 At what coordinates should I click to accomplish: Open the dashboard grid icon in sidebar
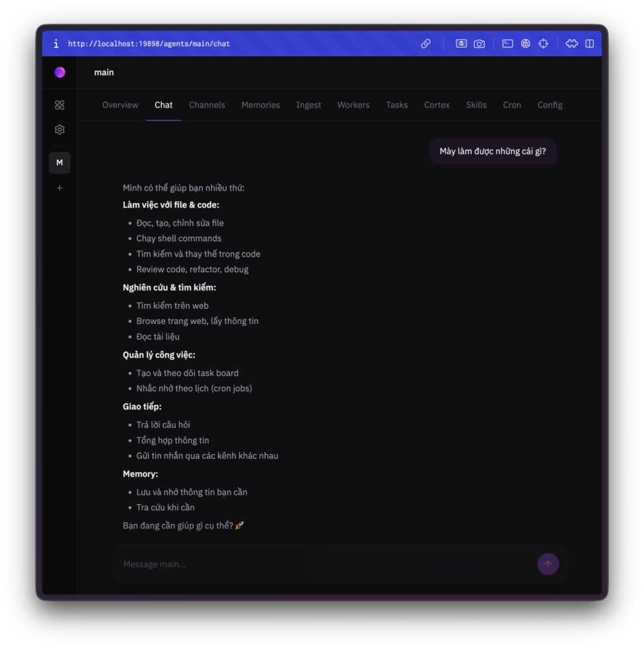click(59, 105)
